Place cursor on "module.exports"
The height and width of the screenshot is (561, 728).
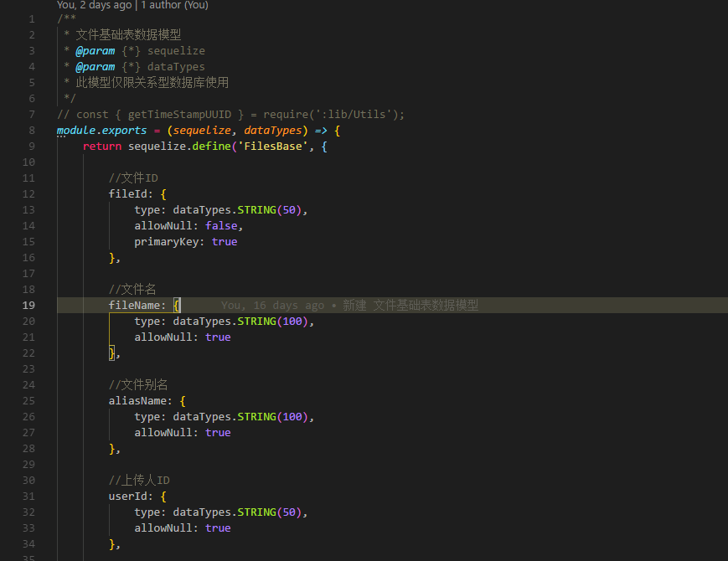(102, 130)
